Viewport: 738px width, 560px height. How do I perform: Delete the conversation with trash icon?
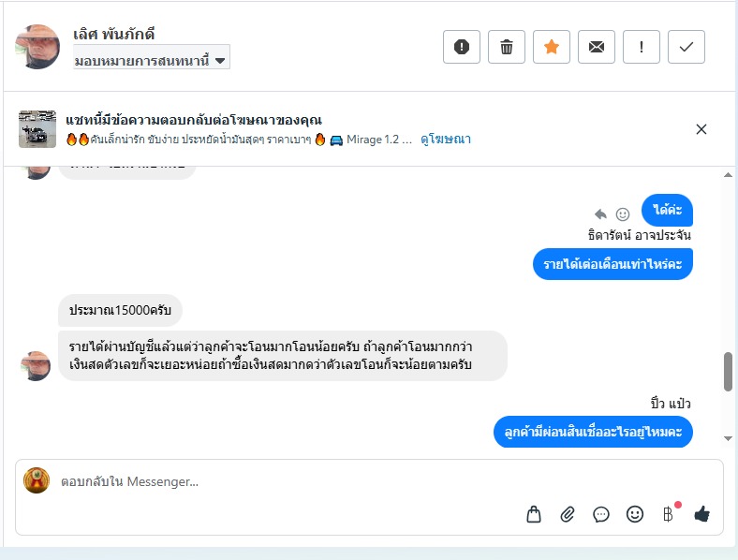pyautogui.click(x=507, y=47)
